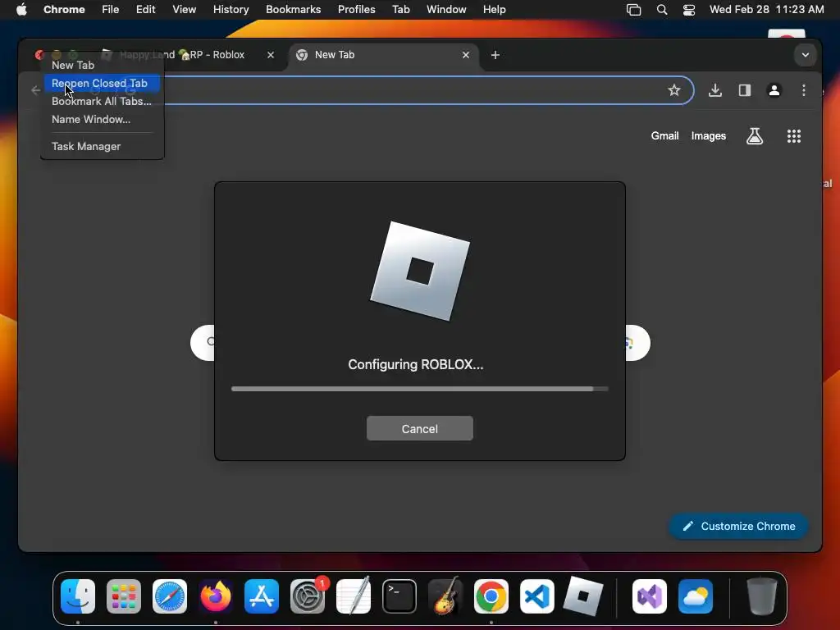
Task: Open Search Labs flask icon
Action: click(755, 136)
